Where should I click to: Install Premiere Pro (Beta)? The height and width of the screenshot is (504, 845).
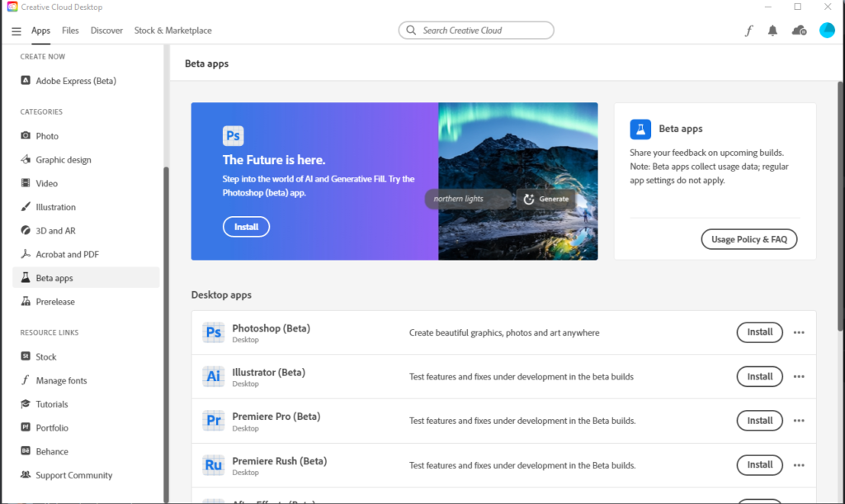[759, 421]
